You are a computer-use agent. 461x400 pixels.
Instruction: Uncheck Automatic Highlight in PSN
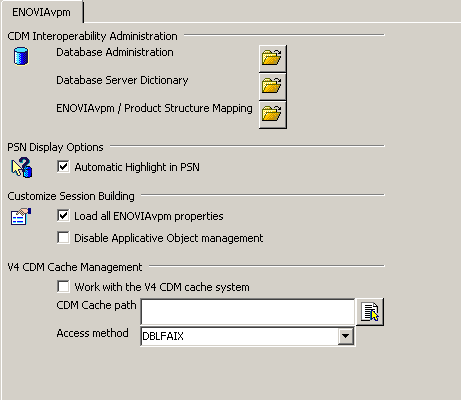(x=63, y=166)
